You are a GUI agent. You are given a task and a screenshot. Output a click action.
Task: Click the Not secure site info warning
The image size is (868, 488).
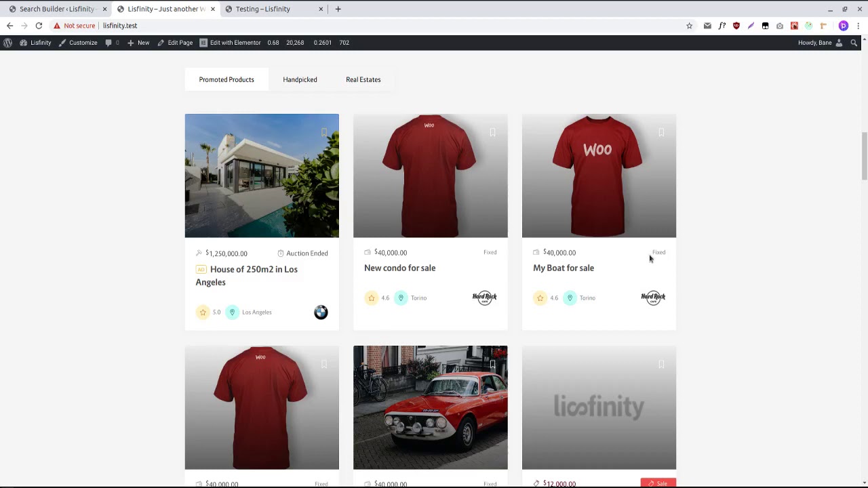click(75, 26)
